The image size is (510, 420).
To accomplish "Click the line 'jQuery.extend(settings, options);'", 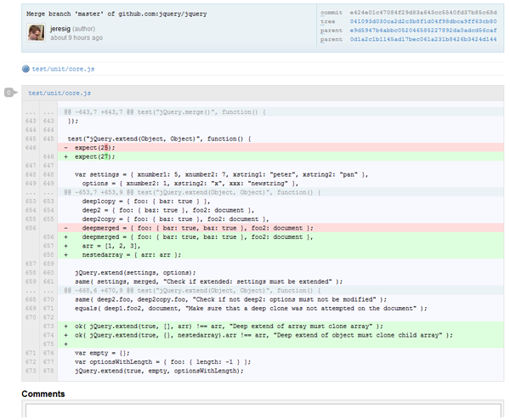I will 280,273.
